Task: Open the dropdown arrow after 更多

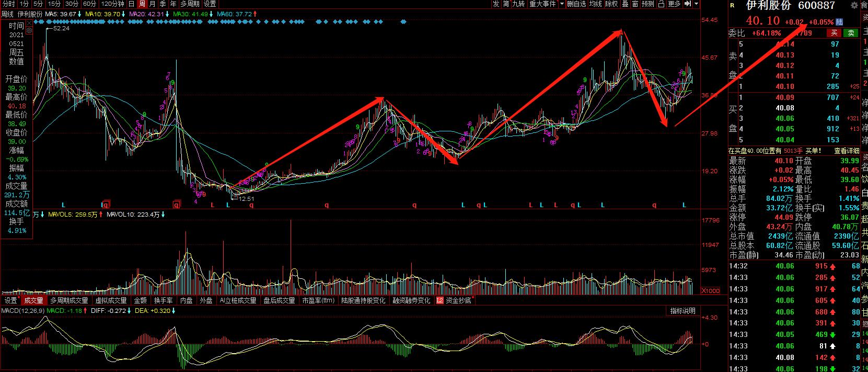Action: [x=696, y=4]
